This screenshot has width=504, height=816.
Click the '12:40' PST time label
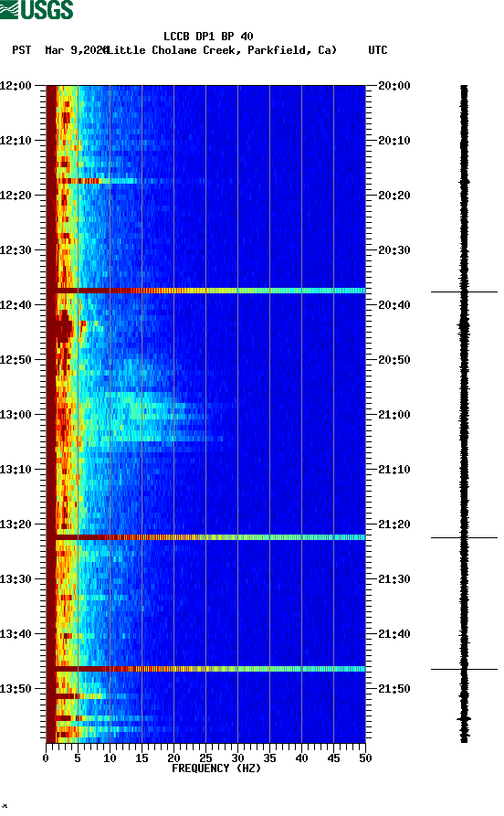coord(16,305)
